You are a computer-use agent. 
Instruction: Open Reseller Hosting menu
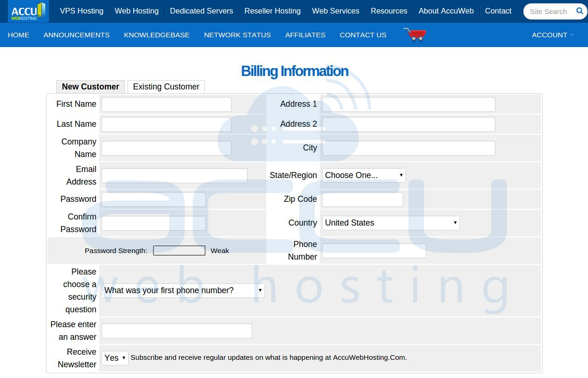[x=272, y=11]
